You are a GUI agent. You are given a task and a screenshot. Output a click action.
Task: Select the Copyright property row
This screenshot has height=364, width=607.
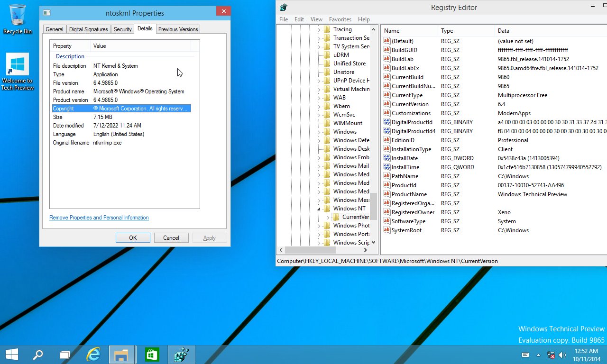[121, 109]
